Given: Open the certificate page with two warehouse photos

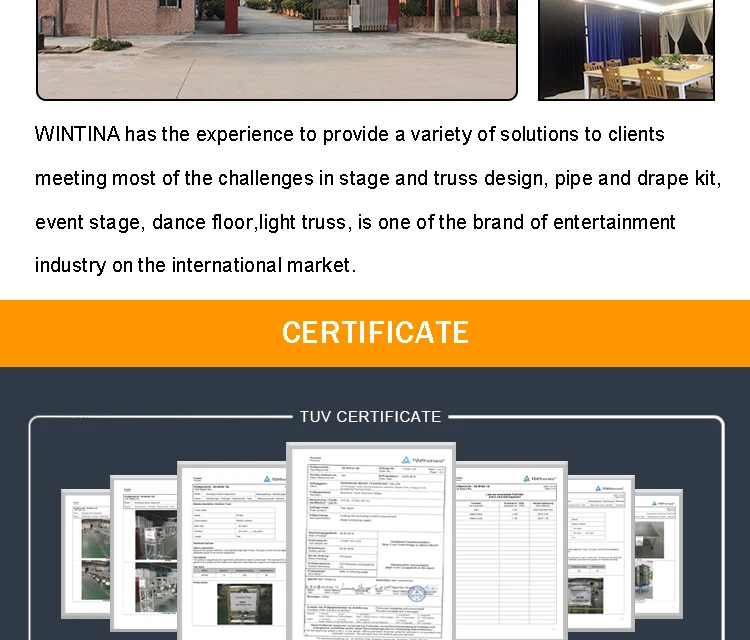Looking at the screenshot, I should 143,553.
